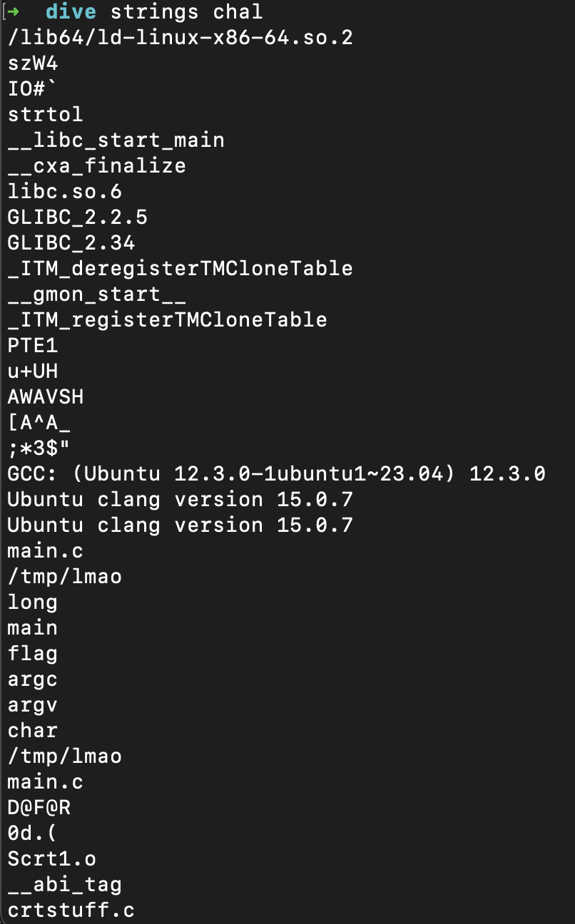Click the "strtol" output line
The width and height of the screenshot is (575, 924).
pos(45,114)
